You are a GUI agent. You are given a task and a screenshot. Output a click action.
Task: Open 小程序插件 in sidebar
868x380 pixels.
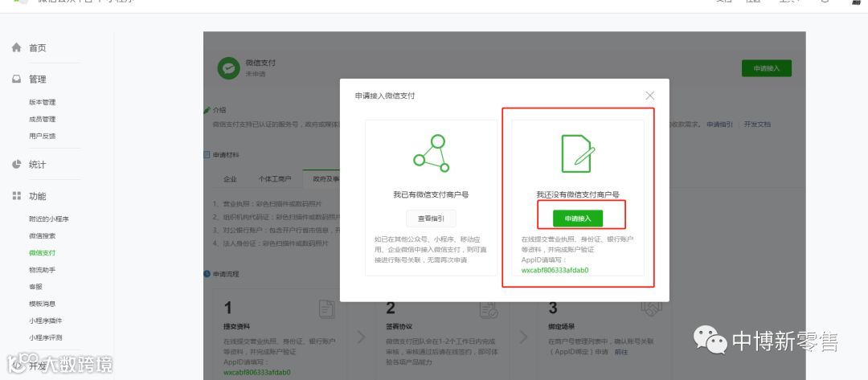pyautogui.click(x=45, y=321)
